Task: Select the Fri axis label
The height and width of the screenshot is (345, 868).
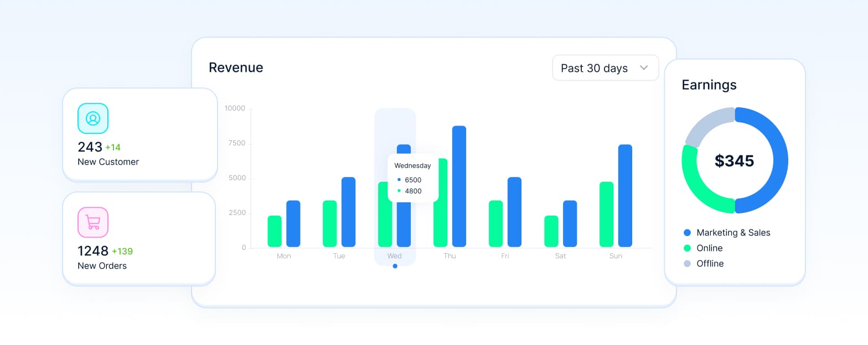Action: pos(505,256)
